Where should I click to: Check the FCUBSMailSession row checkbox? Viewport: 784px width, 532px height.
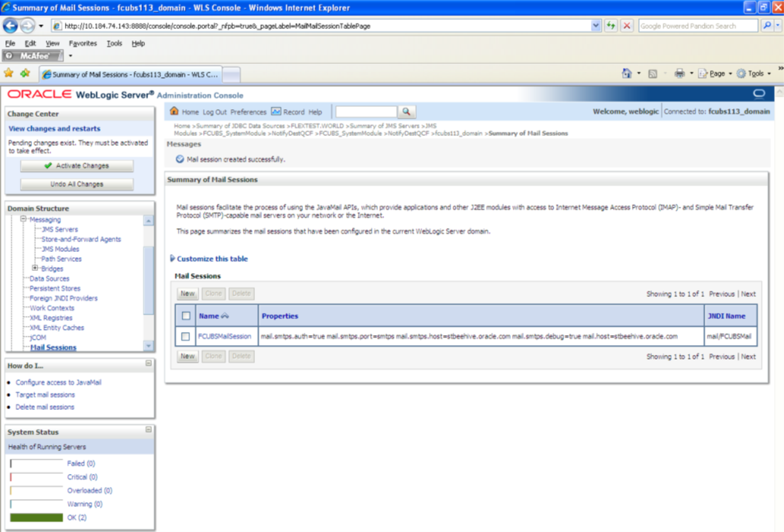point(186,337)
